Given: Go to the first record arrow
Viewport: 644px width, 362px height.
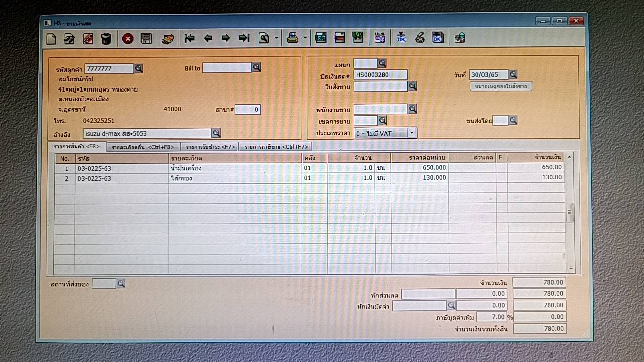Looking at the screenshot, I should [x=189, y=38].
